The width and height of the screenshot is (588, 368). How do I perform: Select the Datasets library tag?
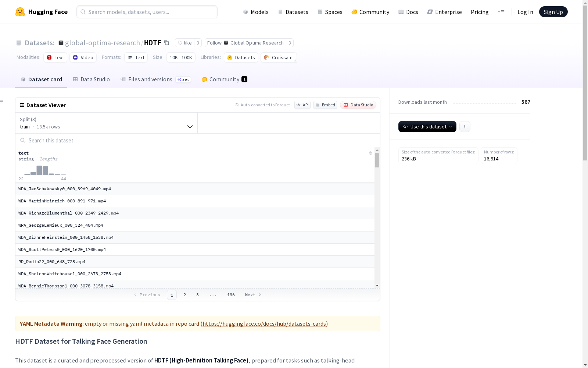(x=241, y=57)
